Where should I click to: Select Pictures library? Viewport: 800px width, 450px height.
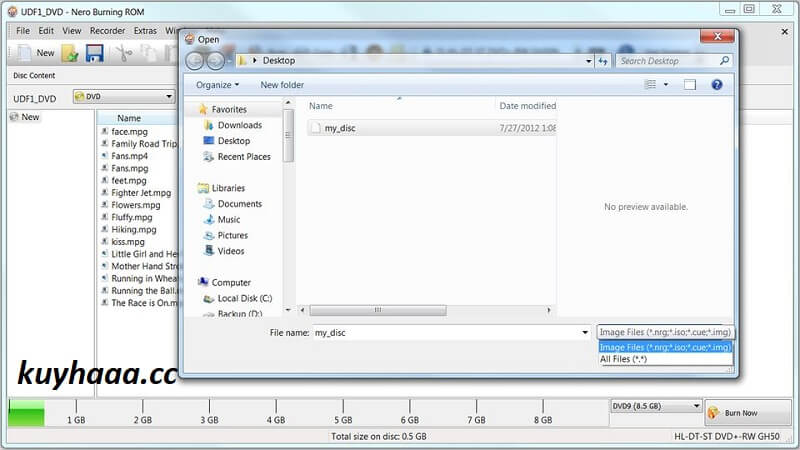pyautogui.click(x=233, y=235)
